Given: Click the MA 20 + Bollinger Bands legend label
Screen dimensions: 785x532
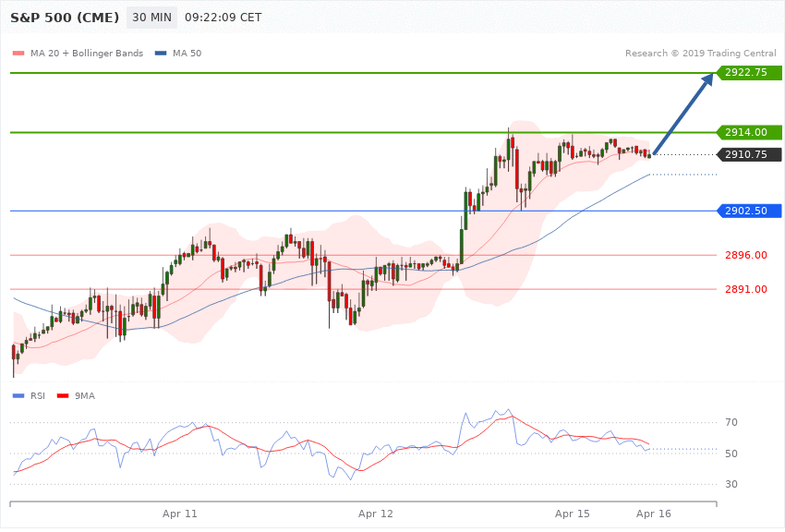Looking at the screenshot, I should pos(87,53).
